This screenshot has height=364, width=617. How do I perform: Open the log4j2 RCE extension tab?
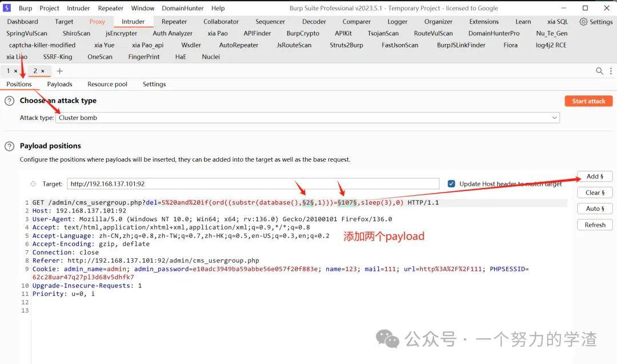tap(551, 45)
